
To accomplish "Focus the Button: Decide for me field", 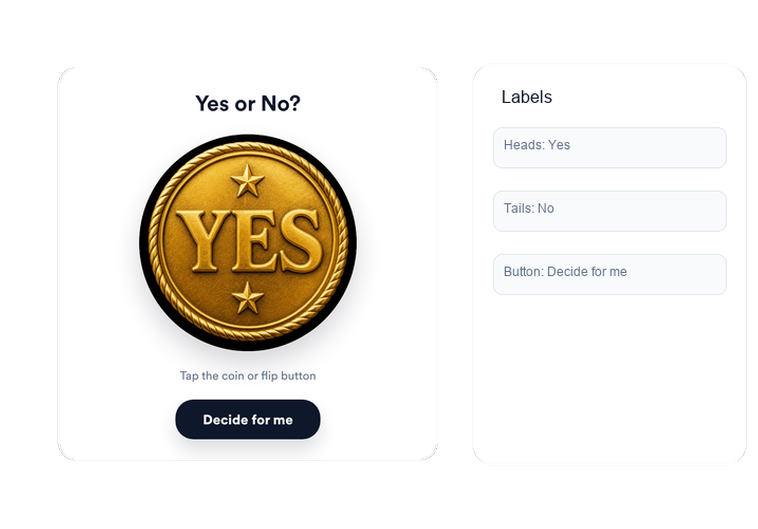I will tap(610, 274).
